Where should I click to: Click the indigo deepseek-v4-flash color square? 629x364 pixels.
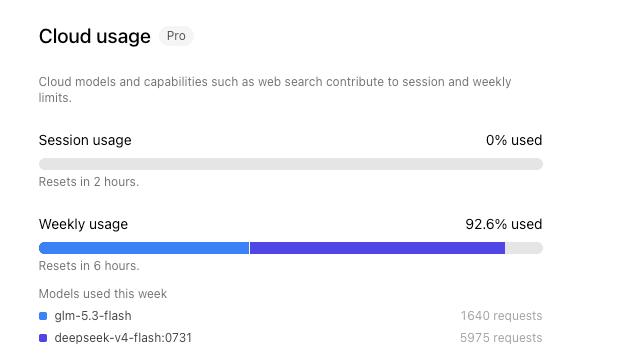click(43, 338)
